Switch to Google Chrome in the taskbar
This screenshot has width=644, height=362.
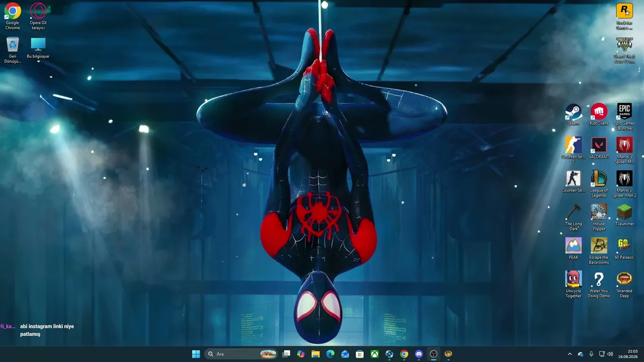404,354
